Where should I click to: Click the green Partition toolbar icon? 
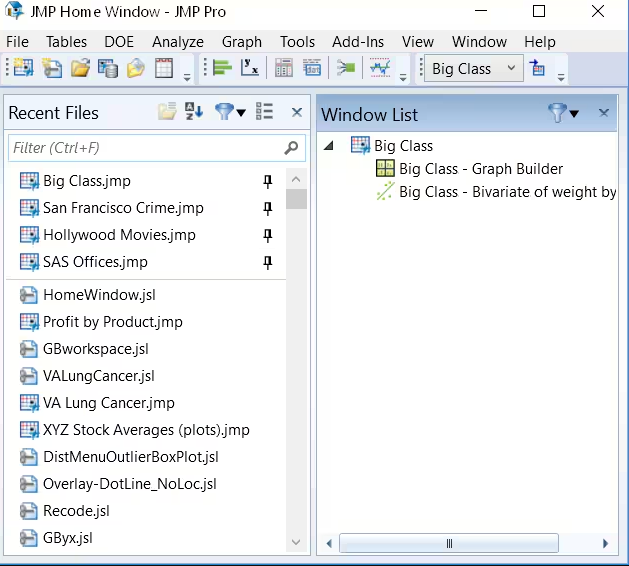coord(346,68)
